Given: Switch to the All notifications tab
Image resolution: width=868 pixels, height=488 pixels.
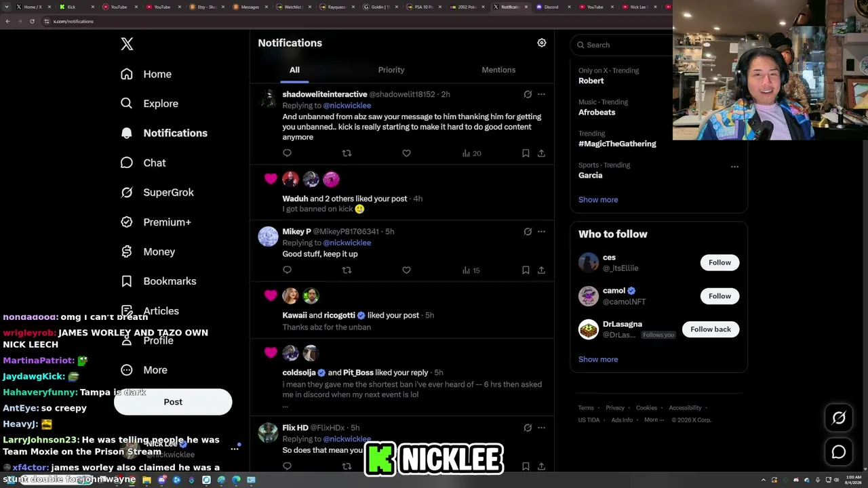Looking at the screenshot, I should click(x=294, y=70).
